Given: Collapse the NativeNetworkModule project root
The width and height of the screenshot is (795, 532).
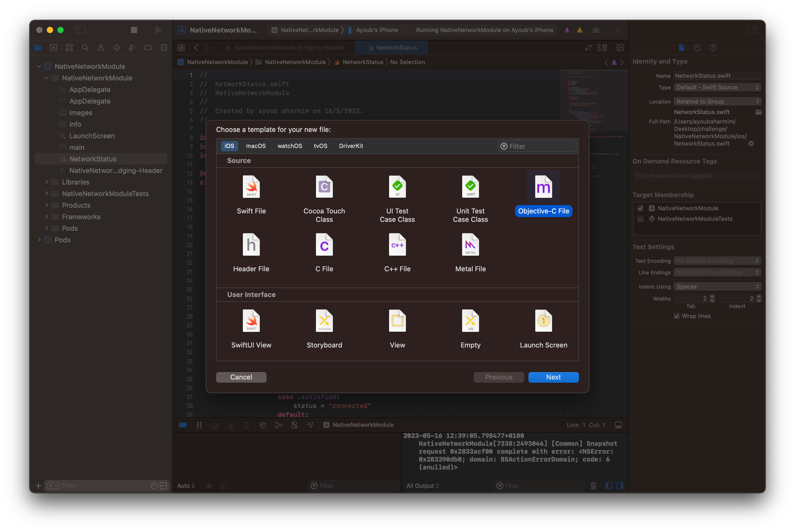Looking at the screenshot, I should [39, 66].
